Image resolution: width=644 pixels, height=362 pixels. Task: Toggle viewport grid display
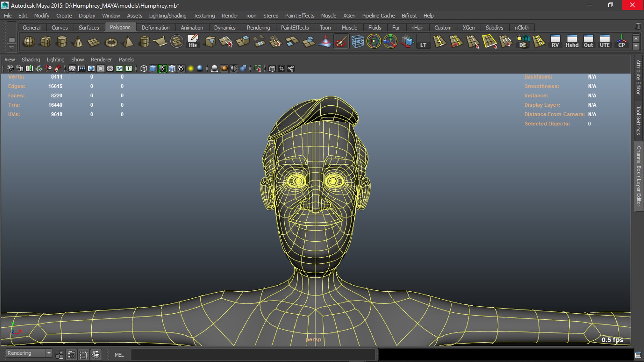72,69
